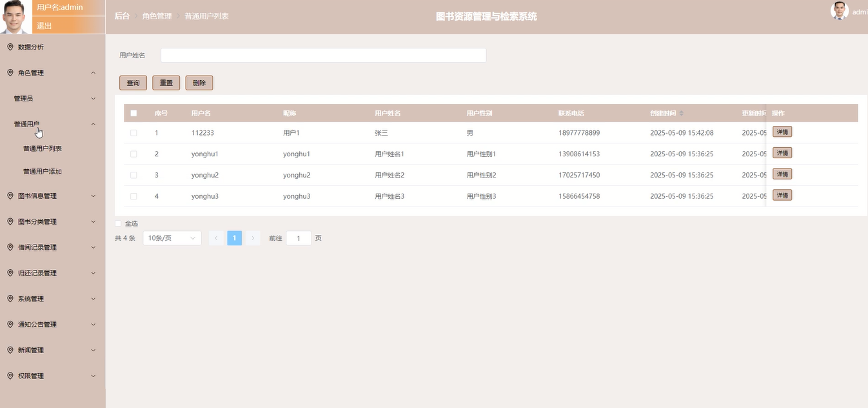Expand the 权限管理 chevron

tap(93, 376)
